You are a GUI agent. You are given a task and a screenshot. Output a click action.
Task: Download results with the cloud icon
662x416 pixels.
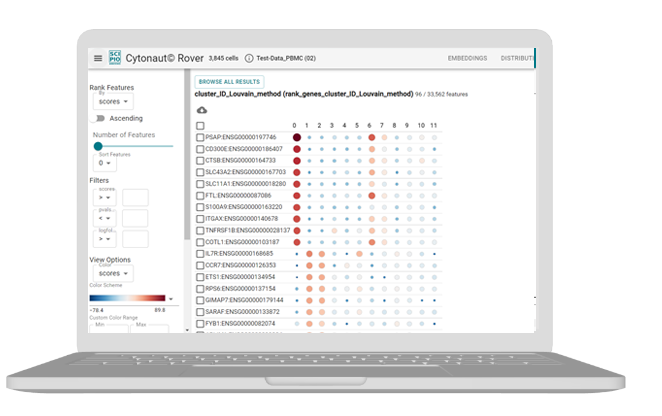coord(202,110)
